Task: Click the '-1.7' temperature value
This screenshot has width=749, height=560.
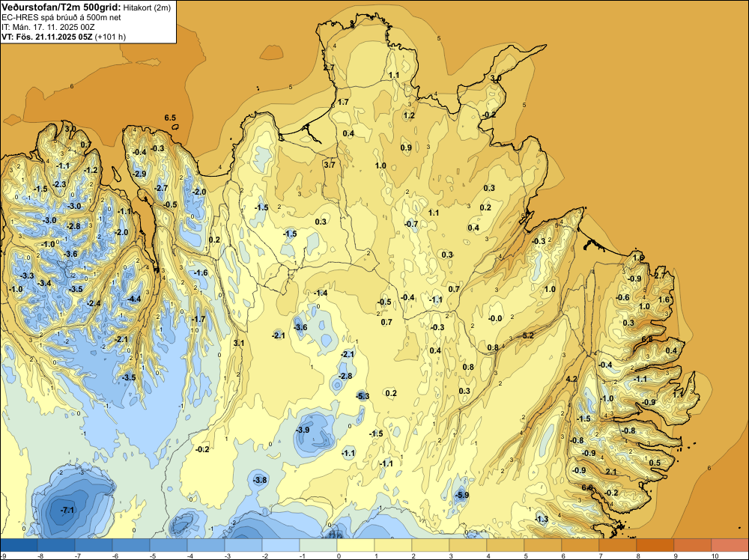Action: point(198,318)
